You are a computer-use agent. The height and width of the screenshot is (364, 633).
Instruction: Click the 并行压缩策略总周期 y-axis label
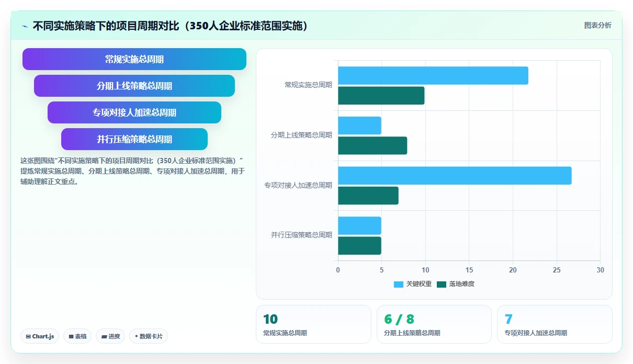(x=301, y=235)
